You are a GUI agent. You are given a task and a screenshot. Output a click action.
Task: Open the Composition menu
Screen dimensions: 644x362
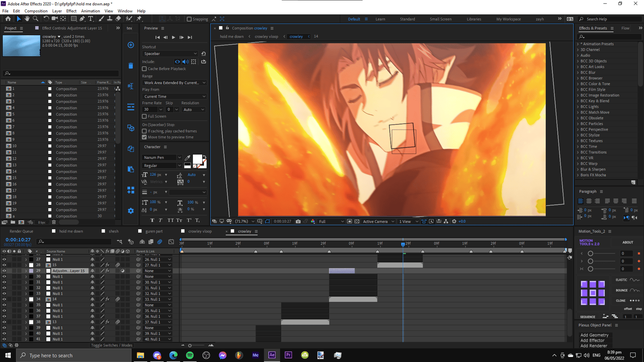click(36, 11)
